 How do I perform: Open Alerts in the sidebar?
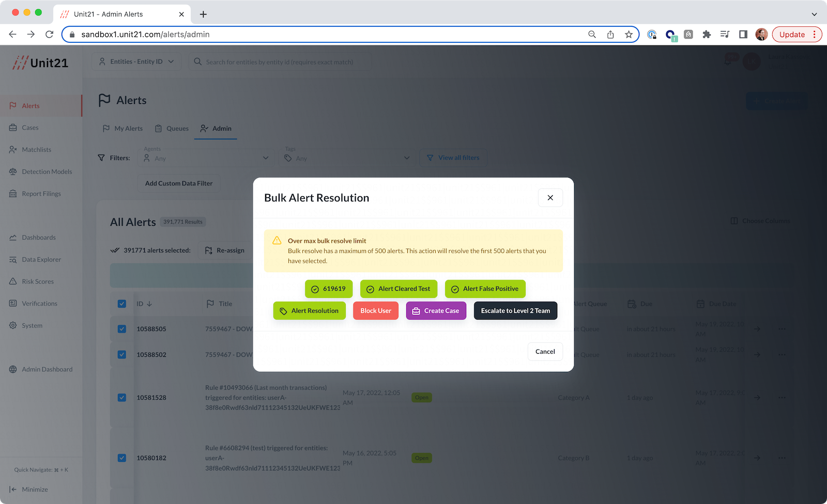[x=40, y=106]
